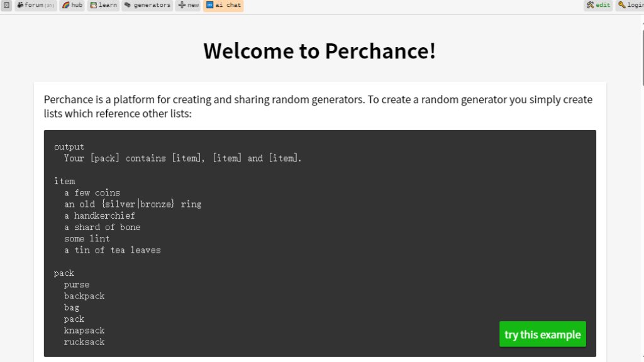This screenshot has width=644, height=362.
Task: Click the 'Welcome to Perchance!' heading
Action: 319,51
